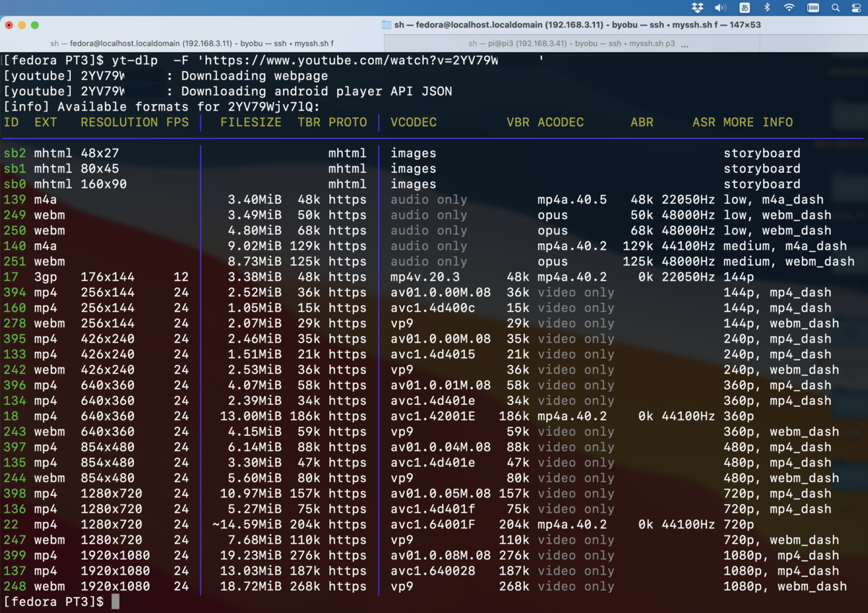This screenshot has height=613, width=868.
Task: Click the terminal cursor at final prompt
Action: coord(115,601)
